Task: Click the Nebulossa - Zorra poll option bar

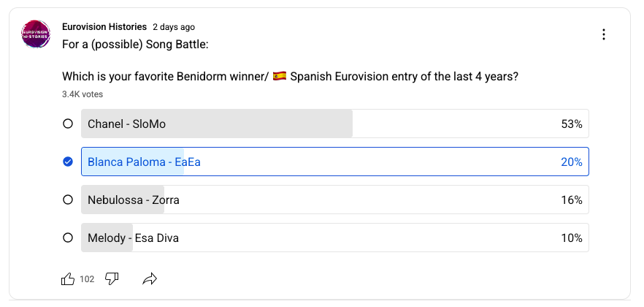Action: coord(292,200)
